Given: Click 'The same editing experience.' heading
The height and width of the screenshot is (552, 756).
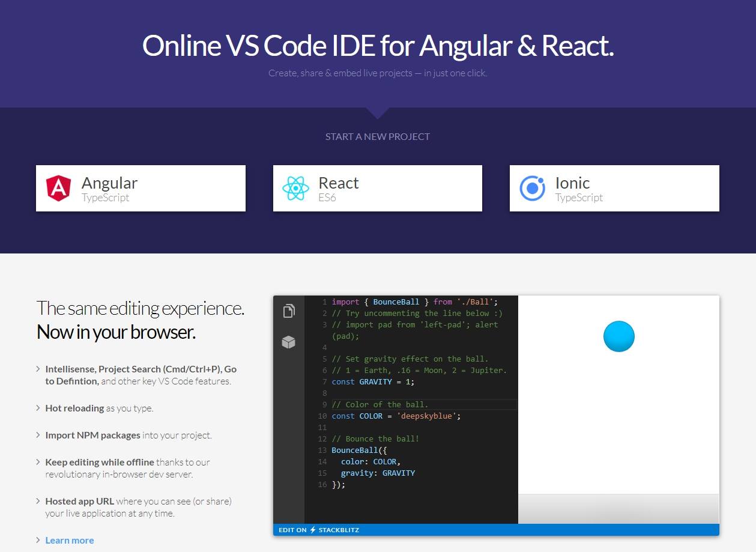Looking at the screenshot, I should click(141, 308).
